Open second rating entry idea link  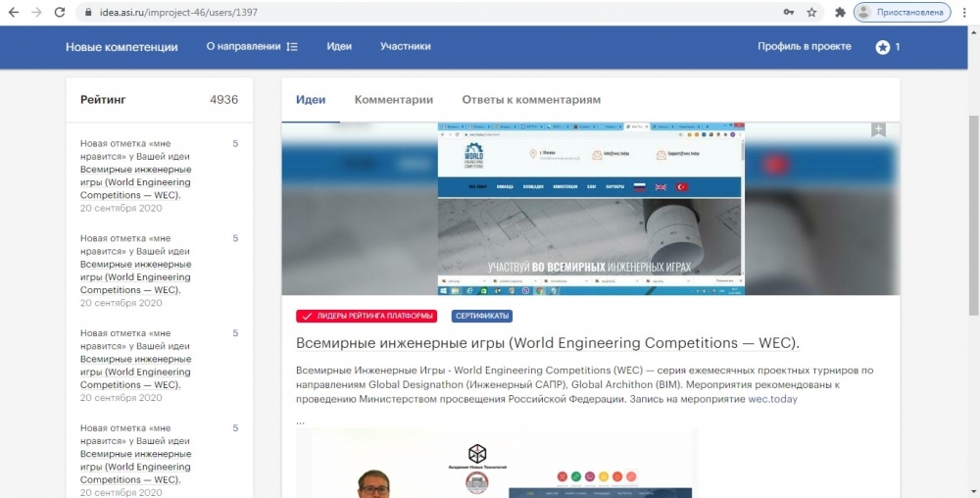click(135, 276)
